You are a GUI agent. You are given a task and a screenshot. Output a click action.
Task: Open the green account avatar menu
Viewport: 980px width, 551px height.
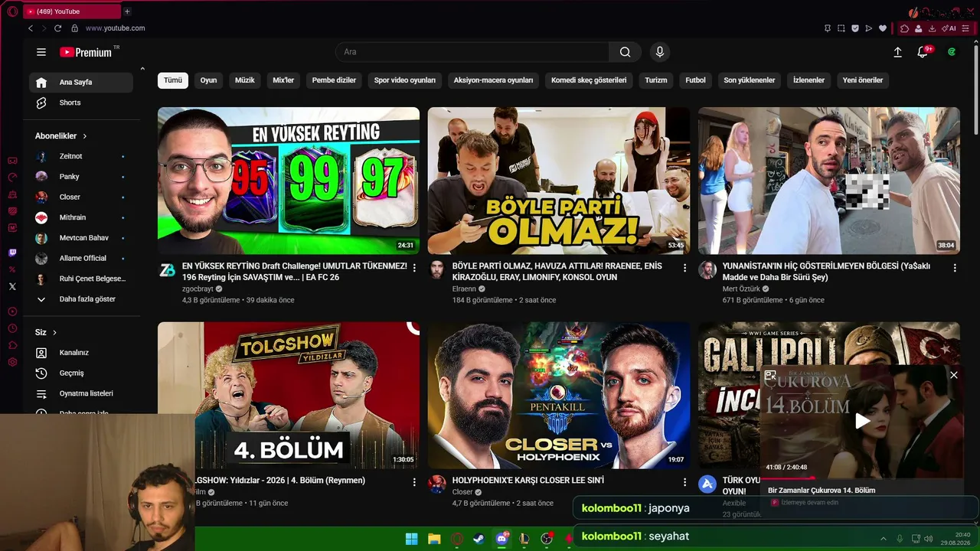tap(952, 52)
